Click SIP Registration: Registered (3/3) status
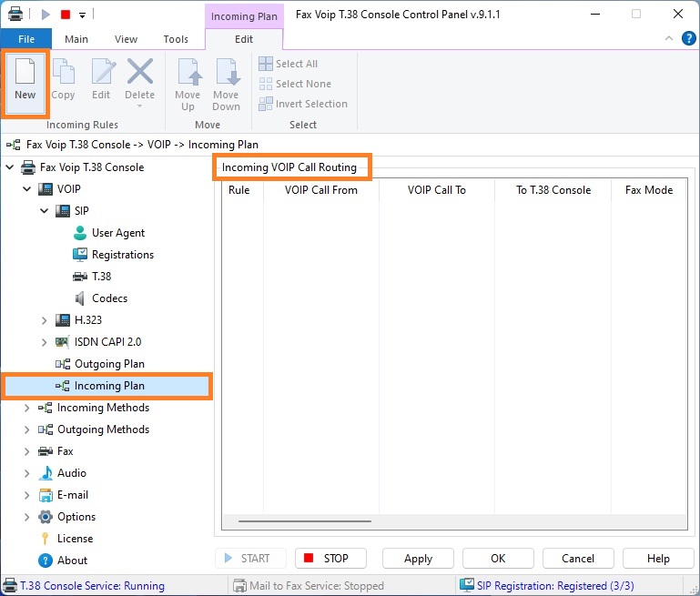Viewport: 700px width, 596px height. coord(555,586)
